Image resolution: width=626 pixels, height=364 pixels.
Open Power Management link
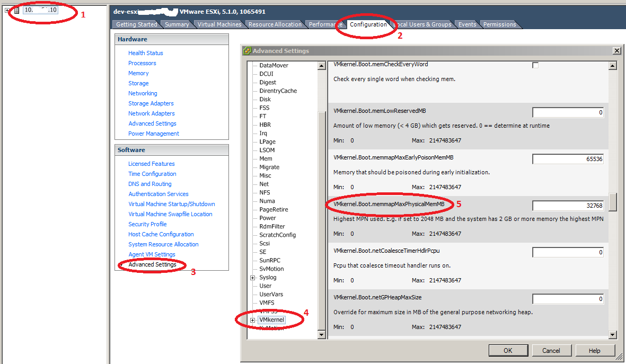pyautogui.click(x=153, y=134)
